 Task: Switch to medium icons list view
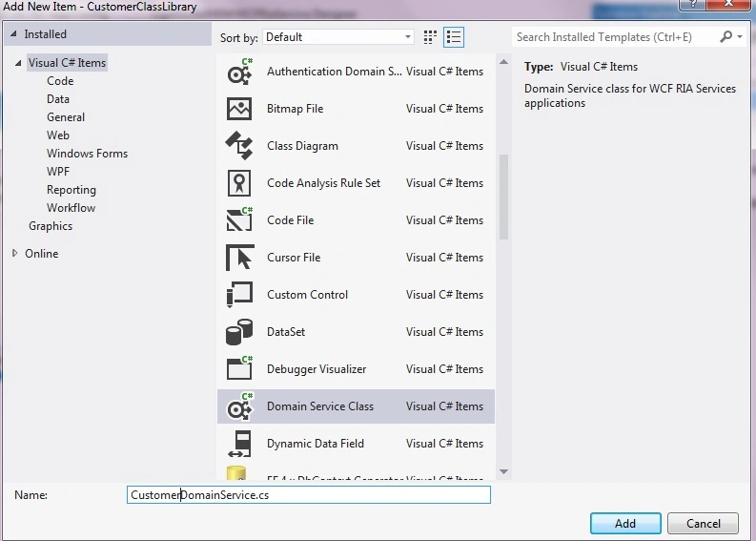pyautogui.click(x=453, y=37)
